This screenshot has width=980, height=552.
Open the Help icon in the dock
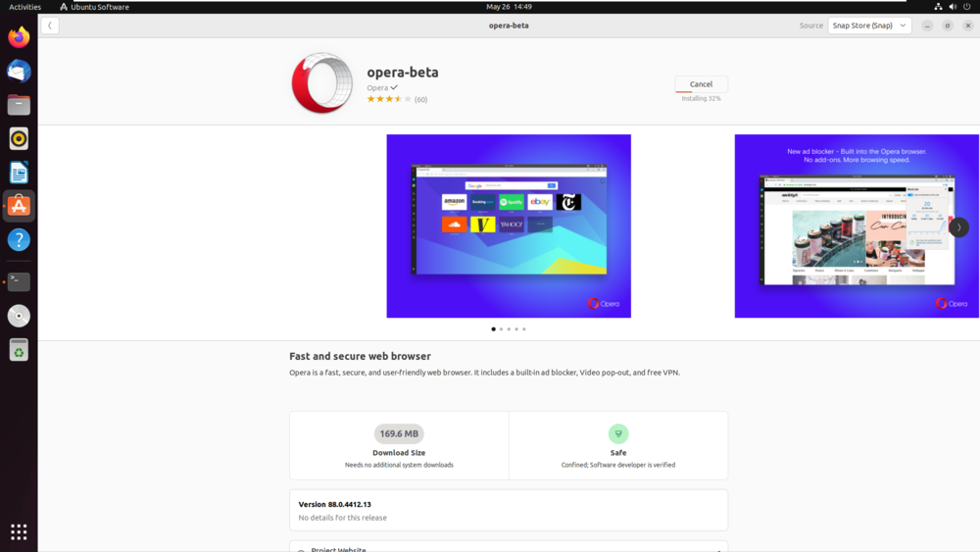19,240
